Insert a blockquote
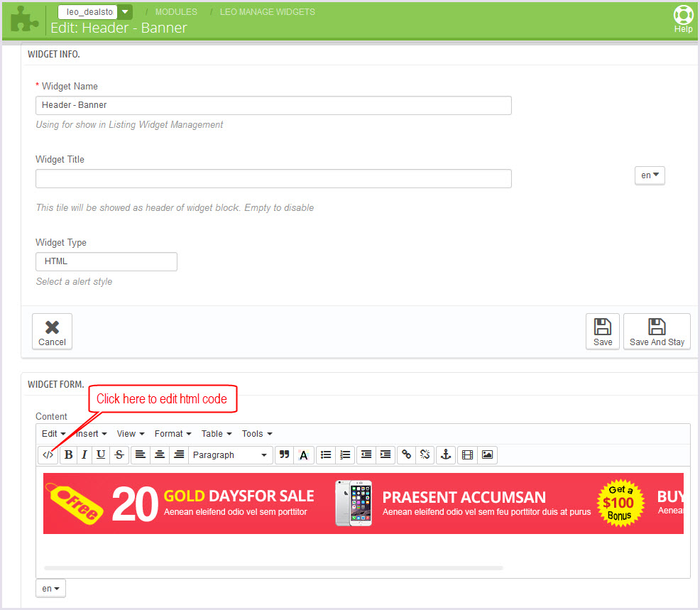 285,455
